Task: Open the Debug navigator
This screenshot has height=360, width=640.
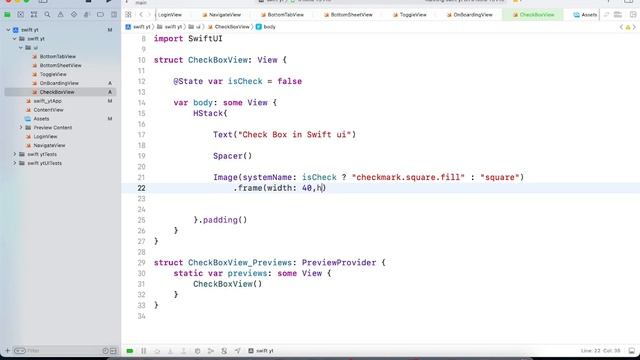Action: point(87,15)
